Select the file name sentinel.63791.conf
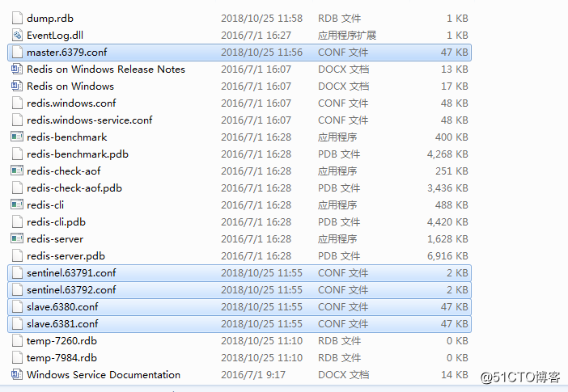Image resolution: width=568 pixels, height=392 pixels. tap(71, 273)
